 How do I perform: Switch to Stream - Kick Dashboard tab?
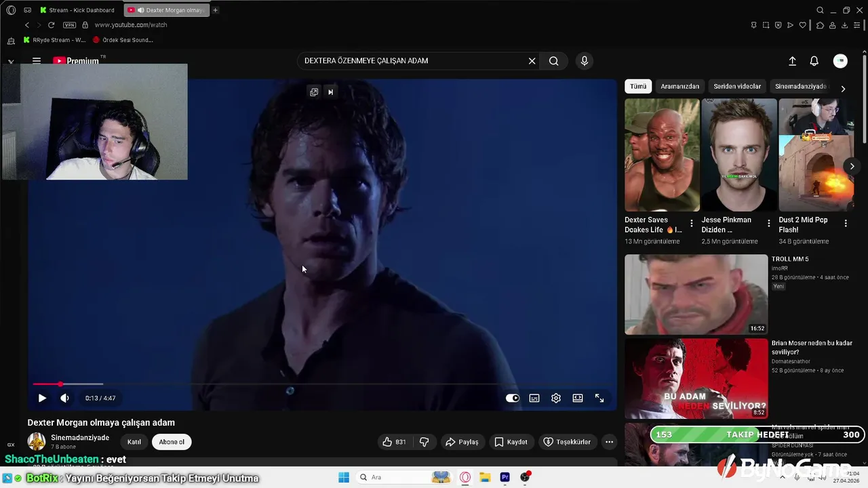coord(77,10)
